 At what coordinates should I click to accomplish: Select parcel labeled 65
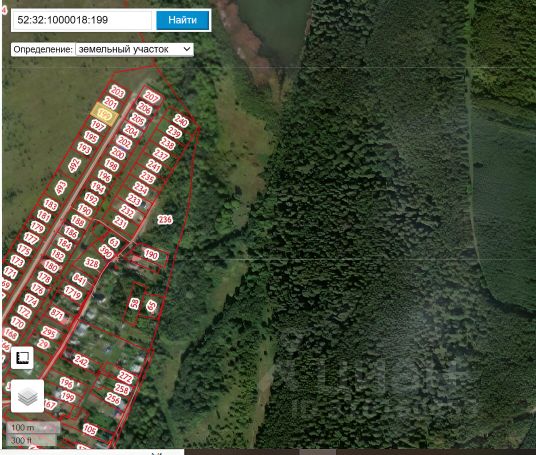(151, 306)
